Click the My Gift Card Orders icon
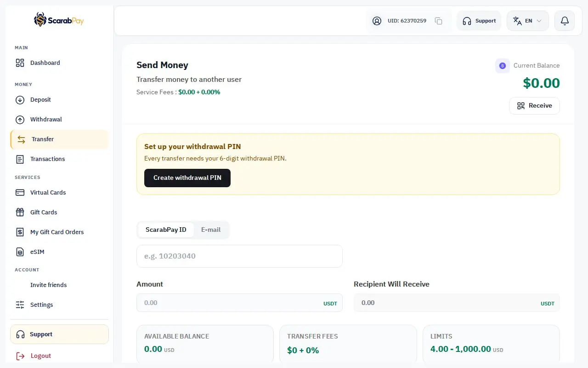Image resolution: width=588 pixels, height=368 pixels. [20, 232]
